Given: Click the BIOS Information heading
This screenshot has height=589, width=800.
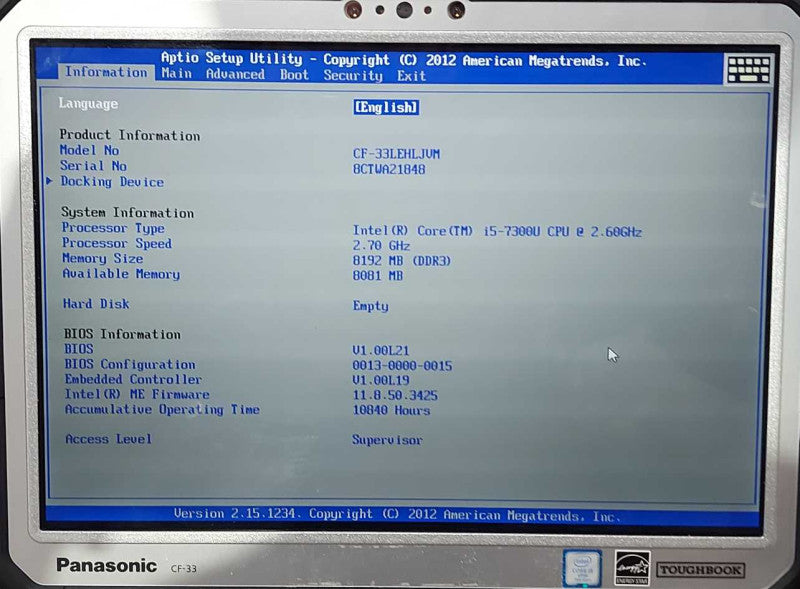Looking at the screenshot, I should pos(122,334).
